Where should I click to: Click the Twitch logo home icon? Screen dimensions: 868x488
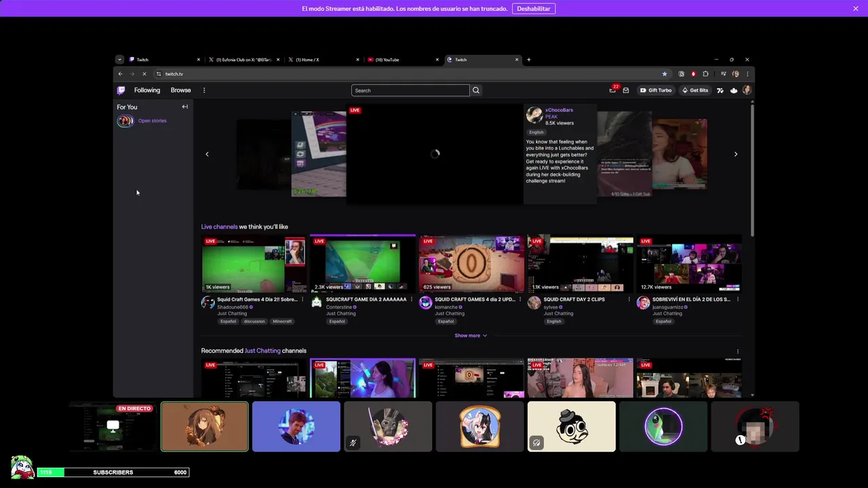[x=121, y=90]
